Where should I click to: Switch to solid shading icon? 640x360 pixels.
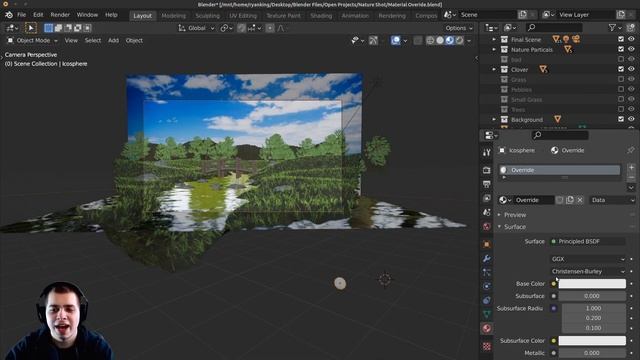coord(440,40)
